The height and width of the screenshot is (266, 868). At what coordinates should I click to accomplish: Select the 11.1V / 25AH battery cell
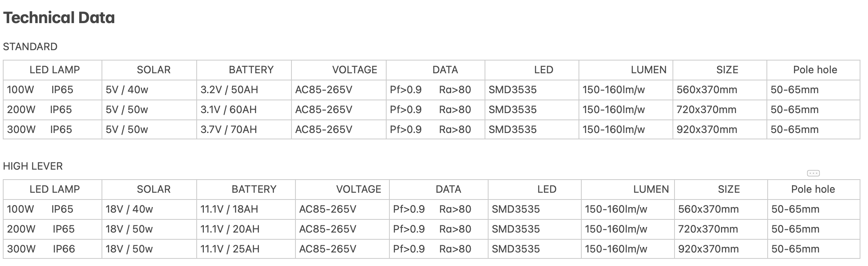tap(230, 249)
